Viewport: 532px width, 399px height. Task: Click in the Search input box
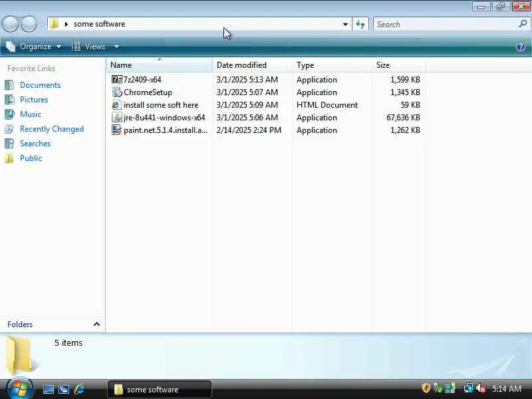pyautogui.click(x=446, y=24)
